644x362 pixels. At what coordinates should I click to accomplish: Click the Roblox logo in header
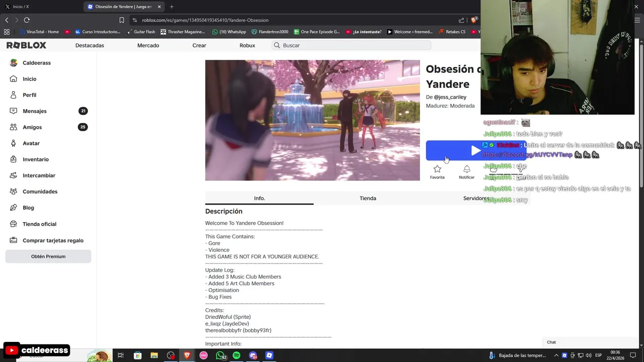26,45
